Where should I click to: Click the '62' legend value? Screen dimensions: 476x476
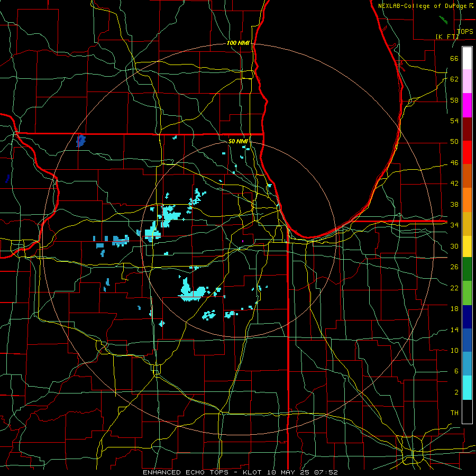tap(454, 79)
